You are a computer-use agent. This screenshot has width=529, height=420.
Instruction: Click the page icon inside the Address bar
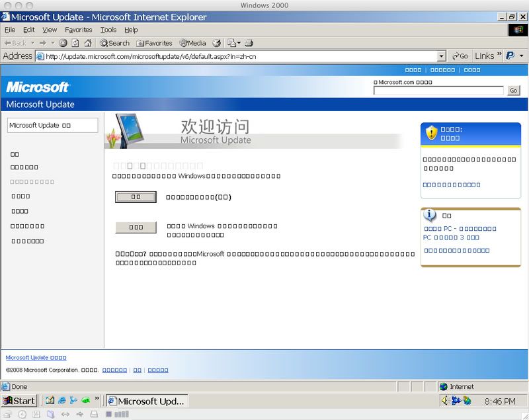[x=40, y=56]
